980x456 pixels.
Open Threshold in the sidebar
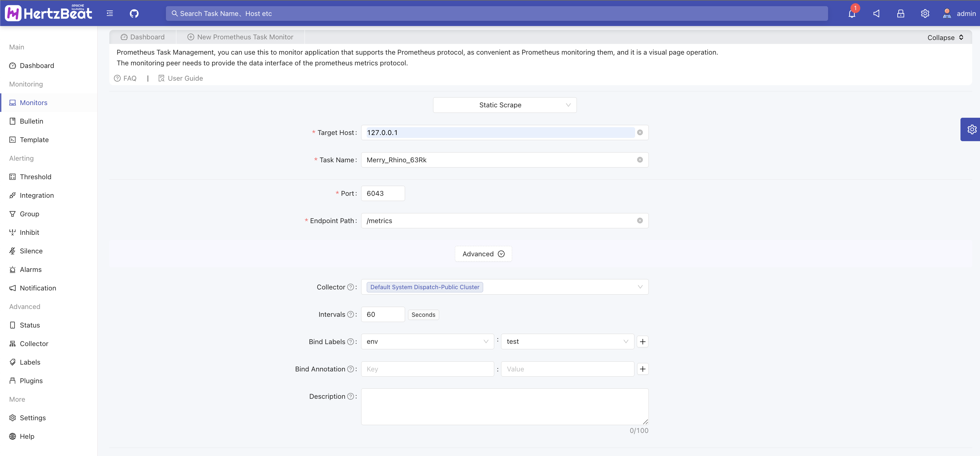[35, 177]
